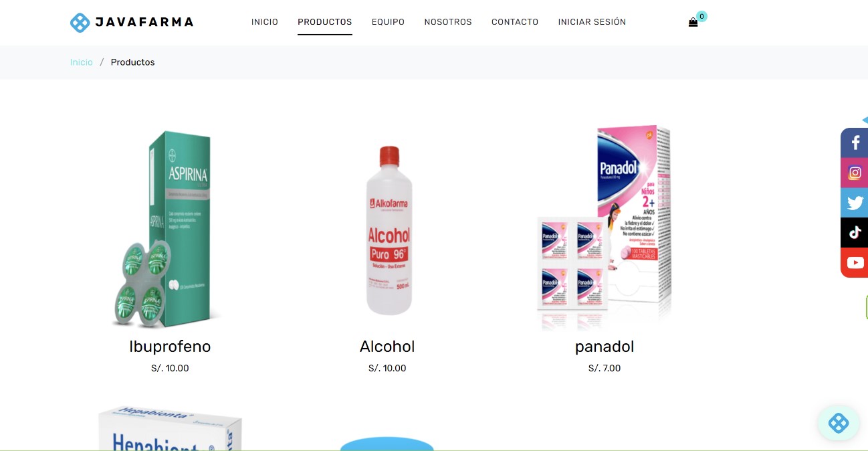
Task: Click the Inicio breadcrumb link
Action: [82, 62]
